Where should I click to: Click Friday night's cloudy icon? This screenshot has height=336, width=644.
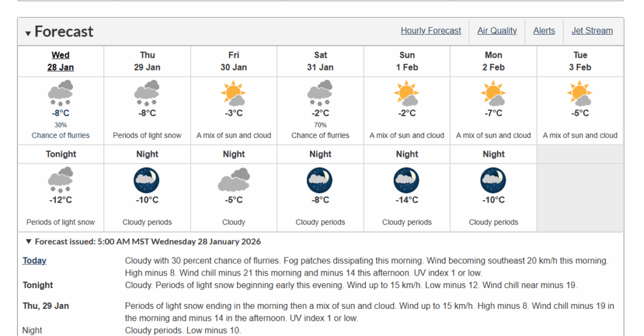coord(233,180)
